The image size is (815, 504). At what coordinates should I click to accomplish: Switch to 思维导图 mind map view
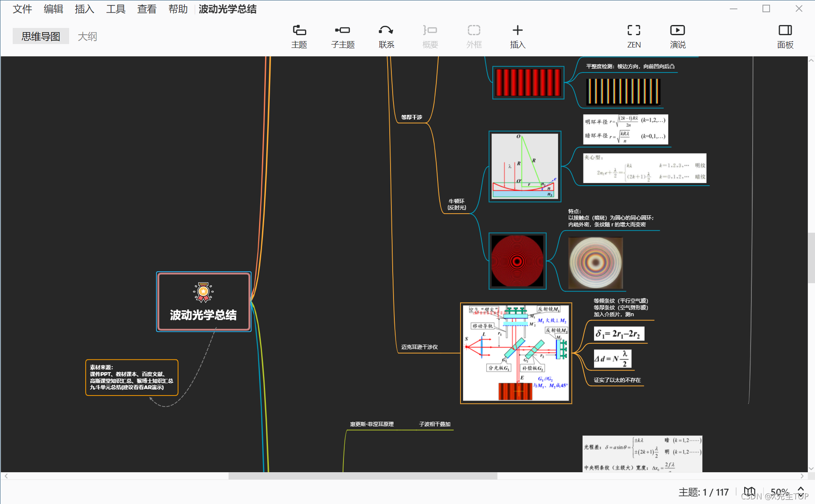point(41,36)
